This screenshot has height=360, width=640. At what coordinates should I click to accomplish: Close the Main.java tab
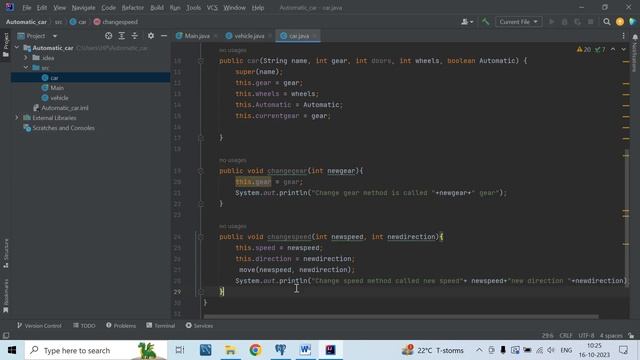[x=216, y=36]
